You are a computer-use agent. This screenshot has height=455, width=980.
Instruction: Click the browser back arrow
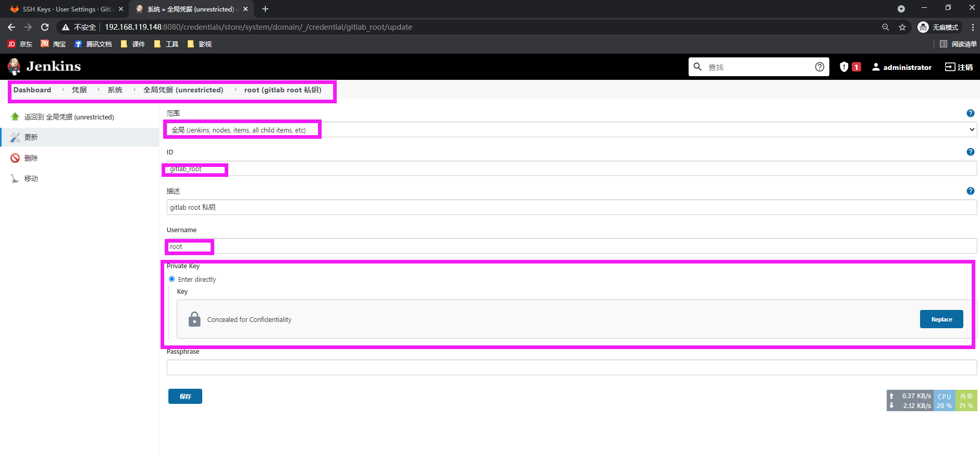tap(11, 27)
